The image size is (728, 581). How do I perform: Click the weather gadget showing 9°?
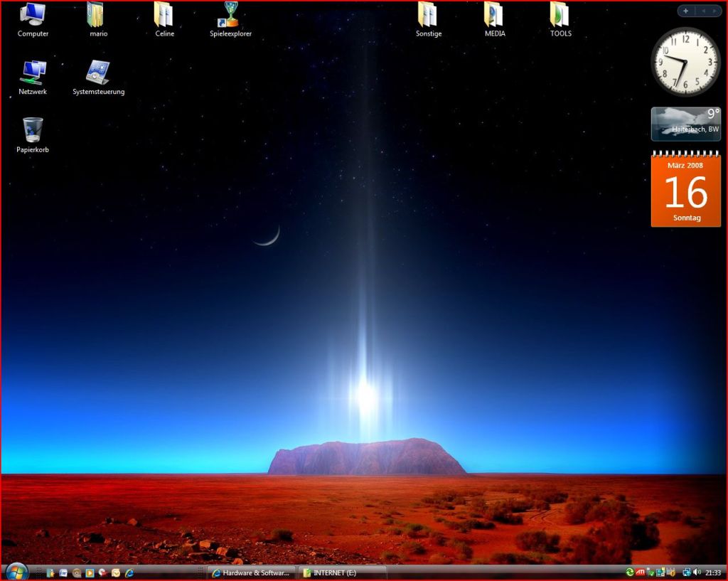(685, 124)
